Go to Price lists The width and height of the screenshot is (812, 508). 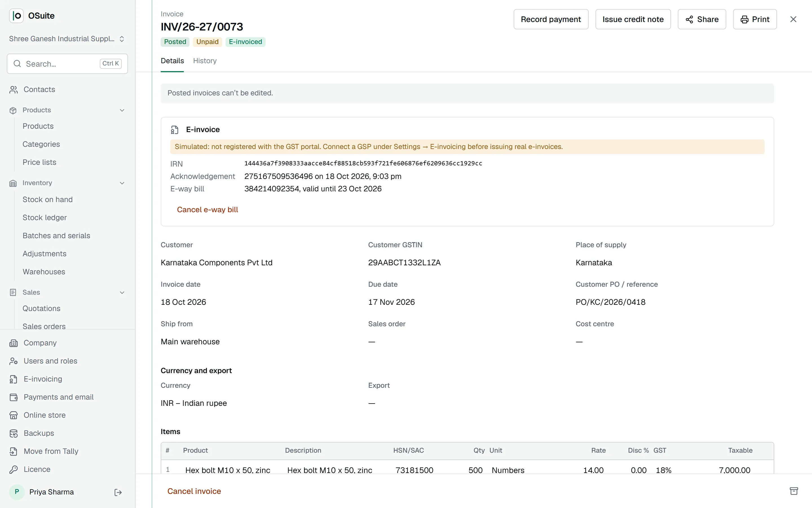[x=39, y=162]
